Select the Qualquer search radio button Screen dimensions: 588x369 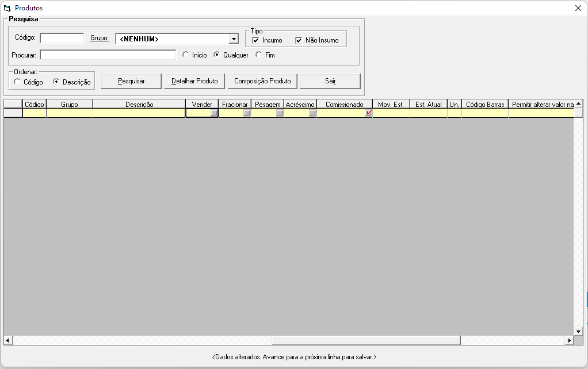coord(217,55)
